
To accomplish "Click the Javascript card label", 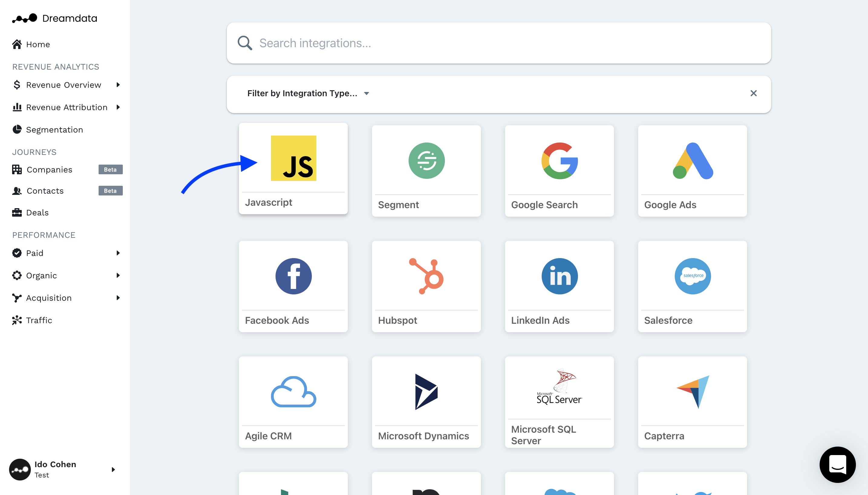I will coord(268,202).
